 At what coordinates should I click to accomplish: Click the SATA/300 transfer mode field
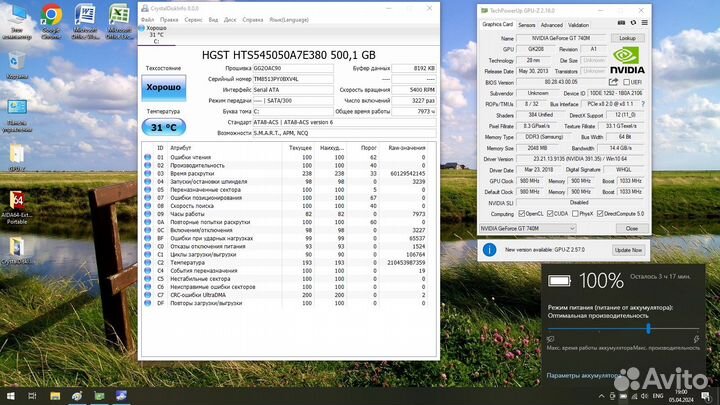pyautogui.click(x=293, y=101)
